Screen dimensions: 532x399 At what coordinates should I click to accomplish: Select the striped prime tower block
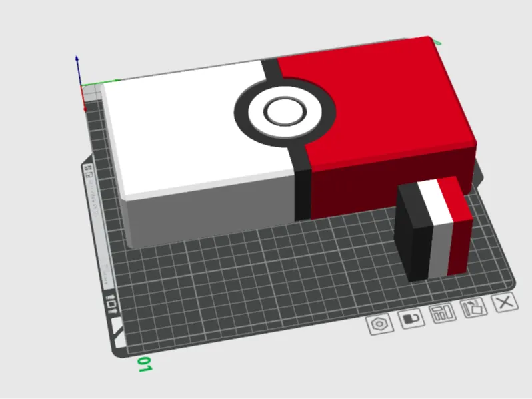434,229
